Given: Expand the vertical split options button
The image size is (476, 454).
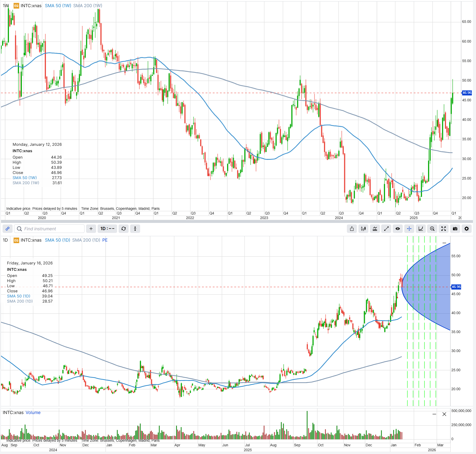Looking at the screenshot, I should [135, 229].
